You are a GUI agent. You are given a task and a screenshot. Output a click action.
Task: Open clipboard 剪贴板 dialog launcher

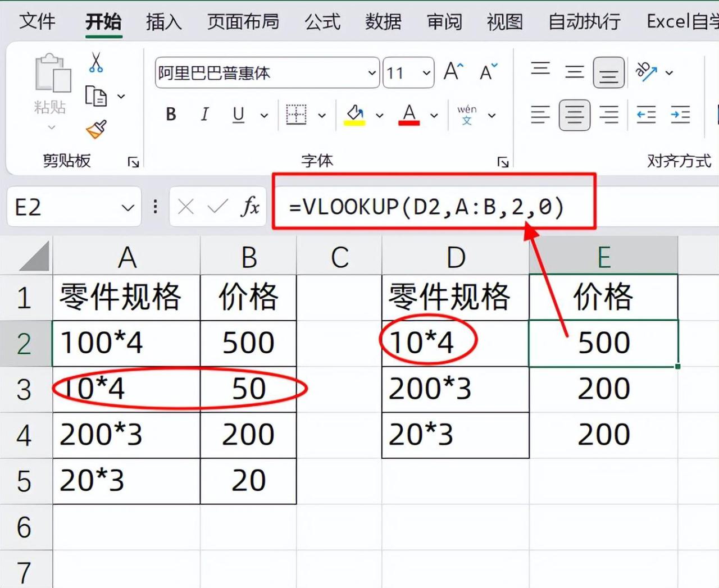pyautogui.click(x=133, y=162)
